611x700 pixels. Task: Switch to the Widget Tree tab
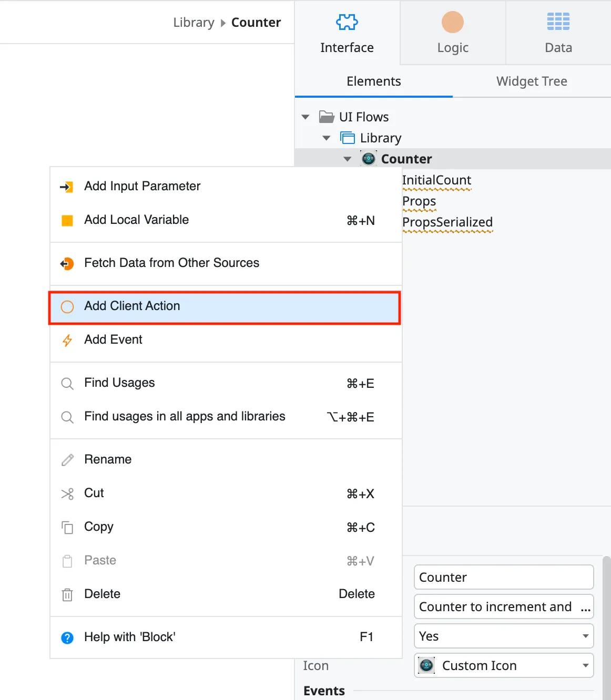pos(531,81)
